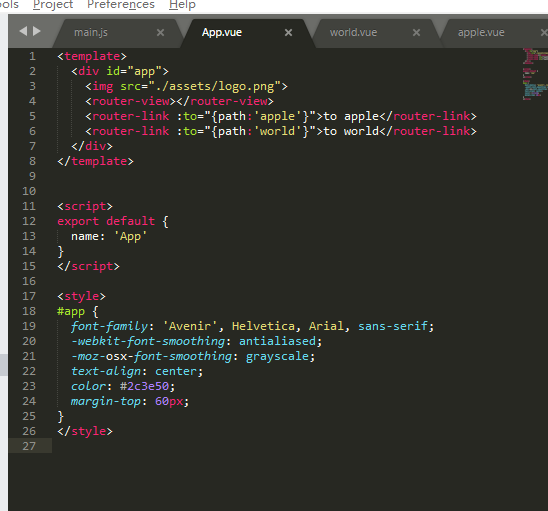Click the font-family property

click(x=109, y=326)
